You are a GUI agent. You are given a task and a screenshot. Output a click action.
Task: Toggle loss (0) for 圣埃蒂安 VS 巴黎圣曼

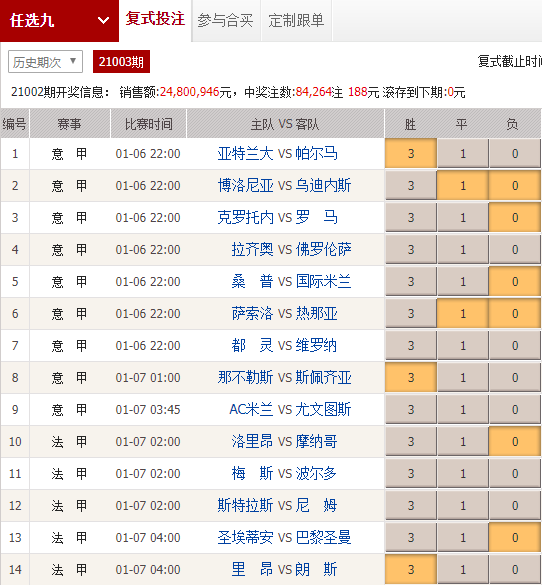(515, 538)
